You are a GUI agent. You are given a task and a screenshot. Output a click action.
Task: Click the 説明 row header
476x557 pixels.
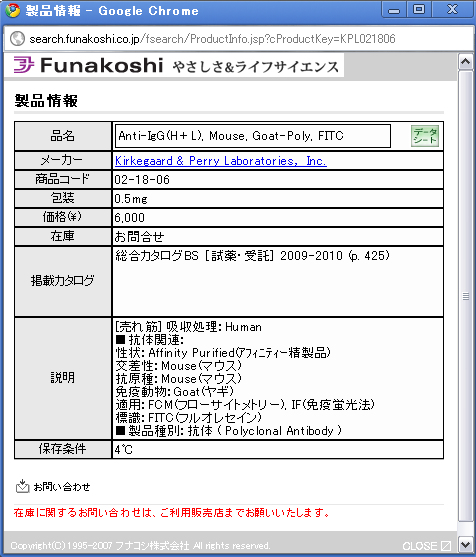coord(63,378)
